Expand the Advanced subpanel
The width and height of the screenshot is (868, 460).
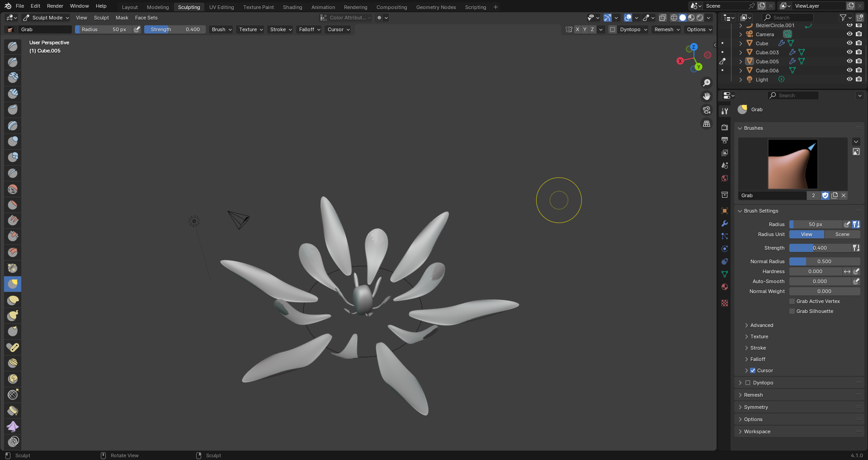click(x=761, y=325)
